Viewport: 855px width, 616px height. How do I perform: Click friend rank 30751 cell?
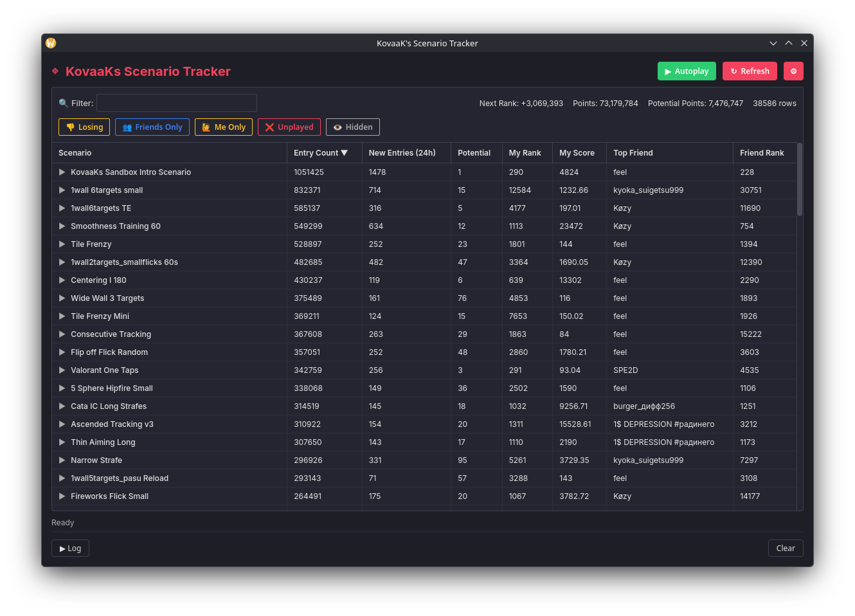751,190
